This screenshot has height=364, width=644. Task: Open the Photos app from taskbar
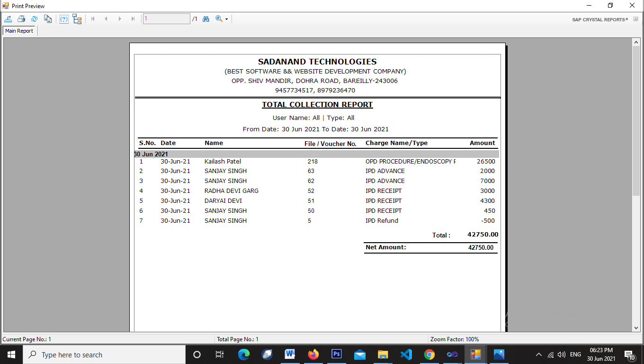pyautogui.click(x=499, y=355)
